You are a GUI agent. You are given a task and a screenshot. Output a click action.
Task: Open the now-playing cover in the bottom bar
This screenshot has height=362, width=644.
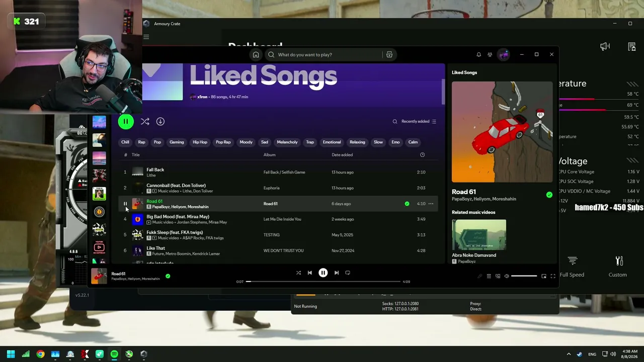pos(99,276)
